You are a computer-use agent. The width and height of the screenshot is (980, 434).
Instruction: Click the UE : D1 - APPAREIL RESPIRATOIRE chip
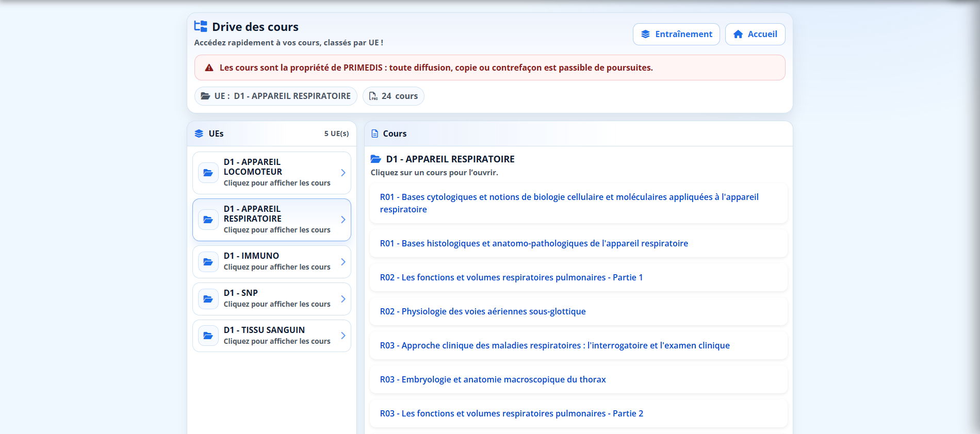click(275, 96)
